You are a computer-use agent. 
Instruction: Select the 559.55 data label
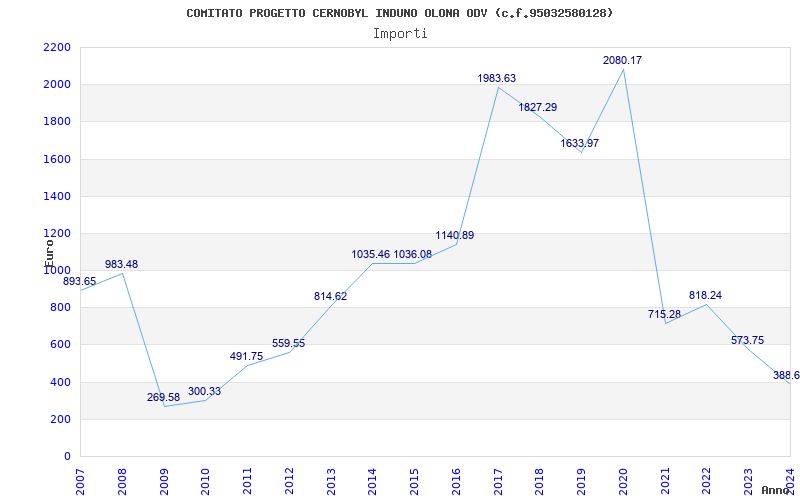pyautogui.click(x=288, y=343)
